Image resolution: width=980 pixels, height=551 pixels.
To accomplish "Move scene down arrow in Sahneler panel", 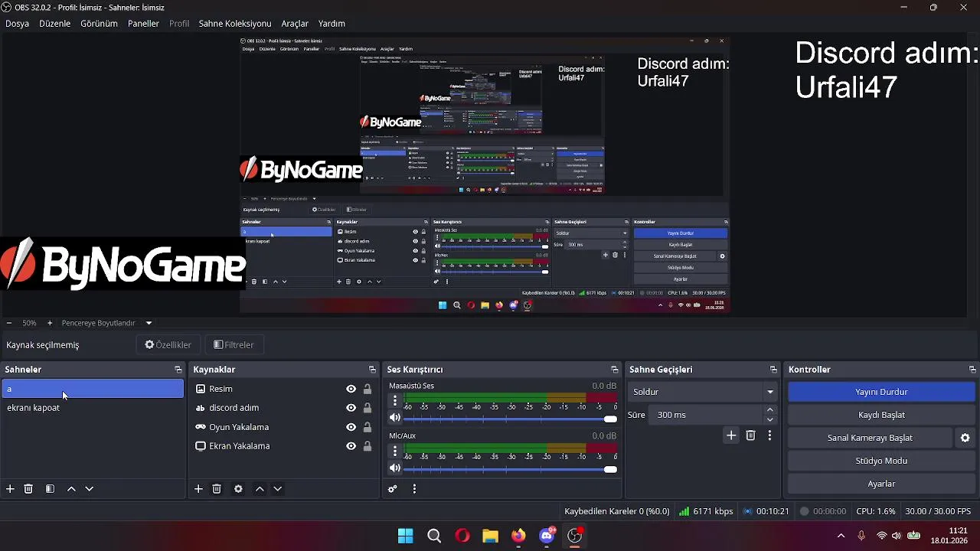I will pos(90,489).
